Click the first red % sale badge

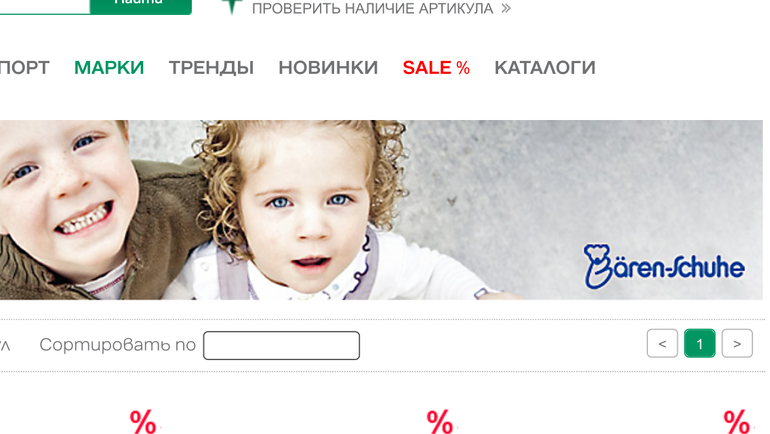(x=143, y=421)
